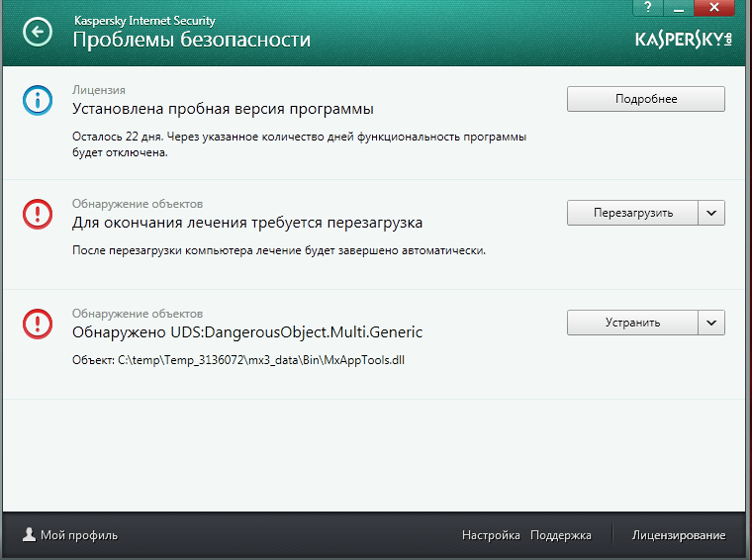Go to Лицензирование in bottom bar
This screenshot has height=560, width=752.
tap(679, 535)
